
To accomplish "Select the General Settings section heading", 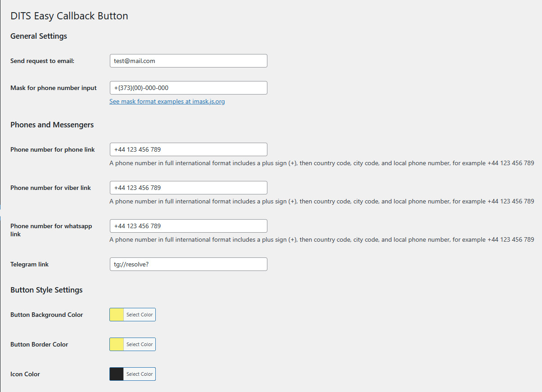I will pyautogui.click(x=38, y=36).
